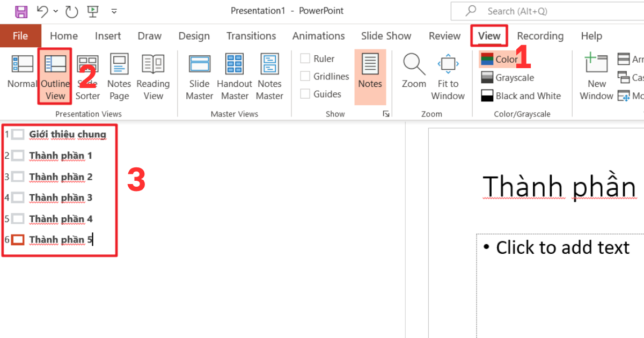This screenshot has width=644, height=338.
Task: Redo the last action
Action: 71,11
